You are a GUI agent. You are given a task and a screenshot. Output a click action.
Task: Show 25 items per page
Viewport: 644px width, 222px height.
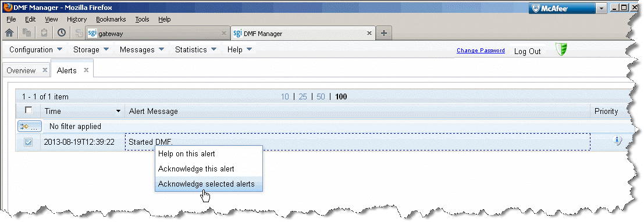pos(303,97)
